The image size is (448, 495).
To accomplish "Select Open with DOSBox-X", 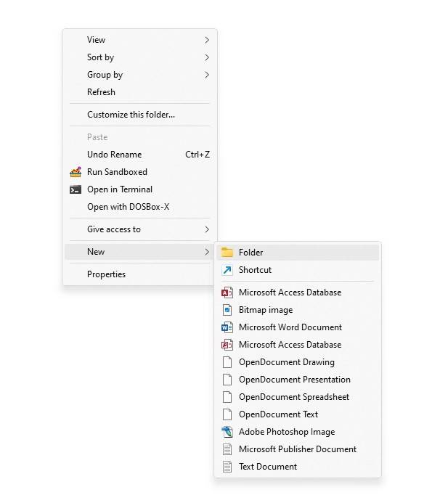I will [128, 207].
